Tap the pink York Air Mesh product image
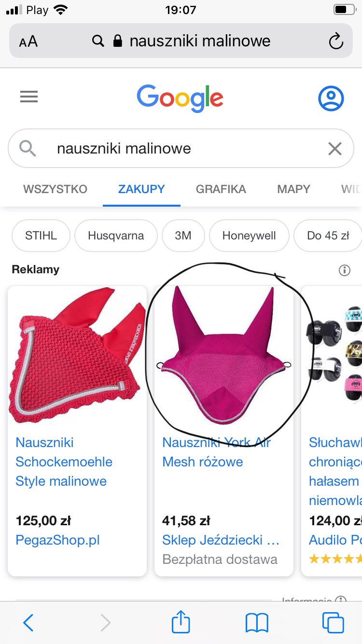The width and height of the screenshot is (362, 644). (224, 356)
